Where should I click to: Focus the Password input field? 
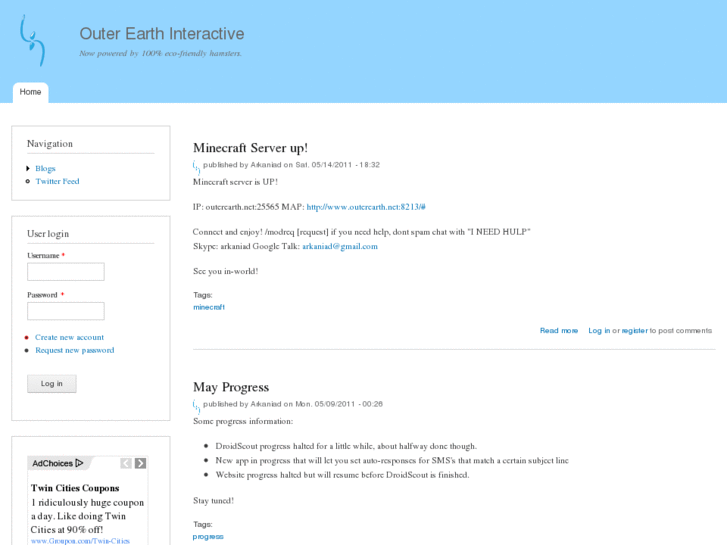click(x=65, y=311)
